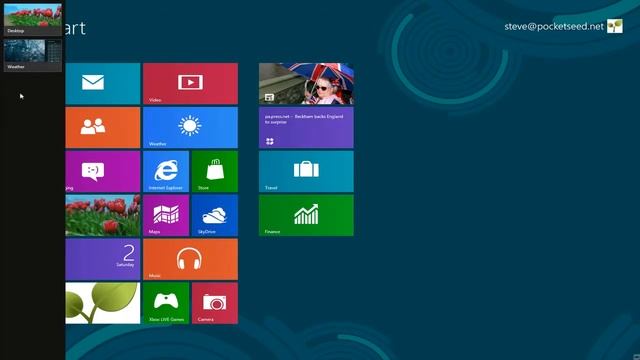
Task: Open the Messaging tile
Action: 102,171
